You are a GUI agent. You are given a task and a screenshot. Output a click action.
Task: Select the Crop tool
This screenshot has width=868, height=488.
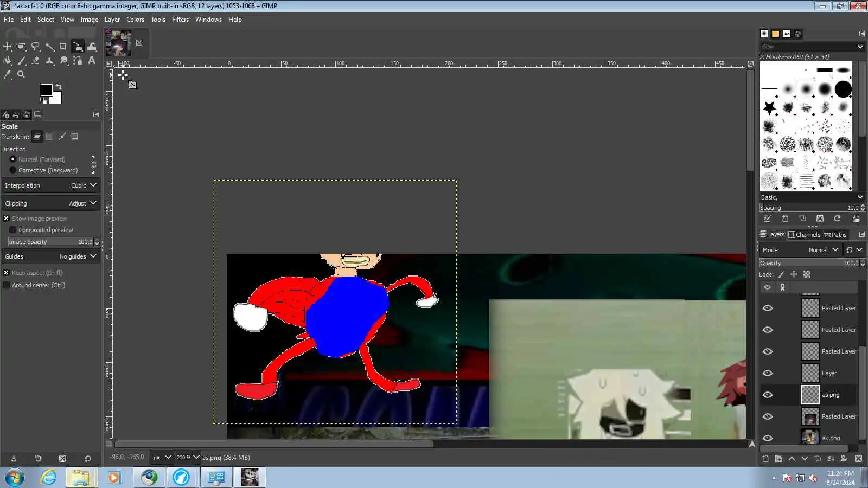click(x=63, y=47)
